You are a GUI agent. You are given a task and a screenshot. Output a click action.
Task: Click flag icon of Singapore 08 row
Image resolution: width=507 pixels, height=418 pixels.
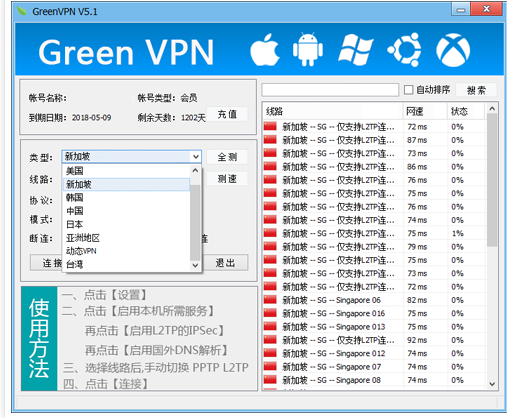(x=270, y=380)
